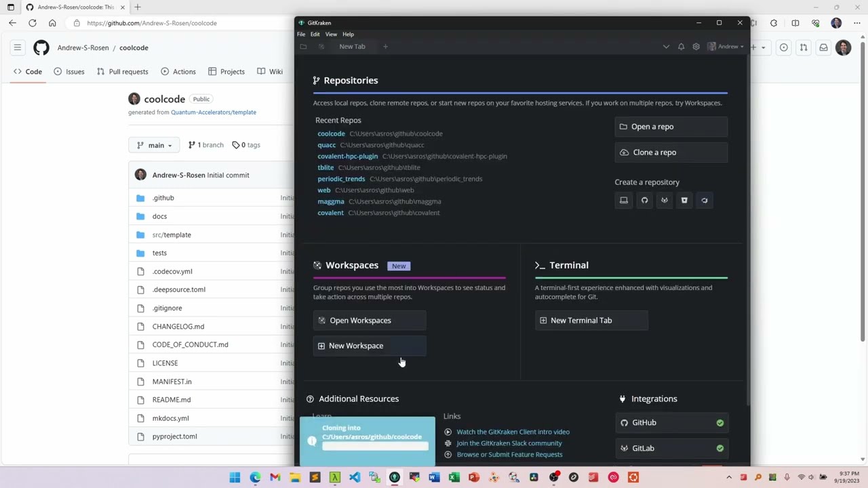Open the Actions tab on GitHub
868x488 pixels.
178,71
